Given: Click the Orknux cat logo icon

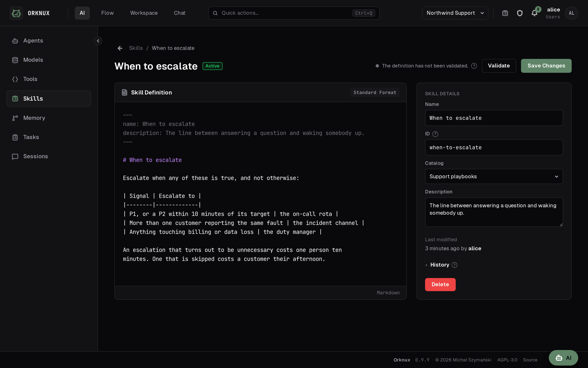Looking at the screenshot, I should [16, 13].
